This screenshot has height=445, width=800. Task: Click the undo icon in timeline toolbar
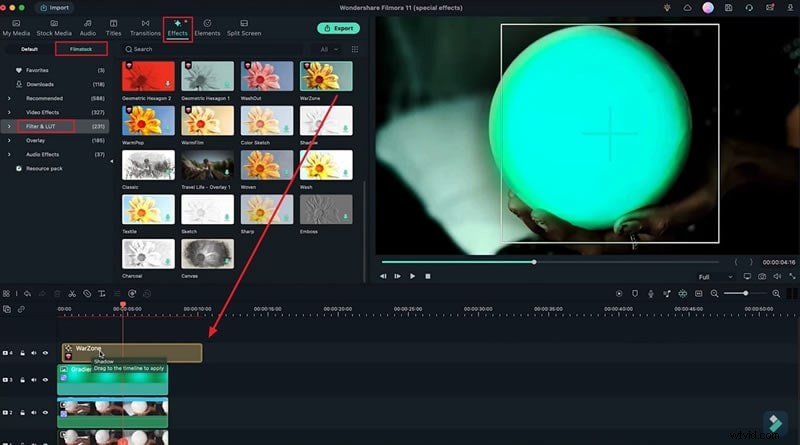[27, 293]
